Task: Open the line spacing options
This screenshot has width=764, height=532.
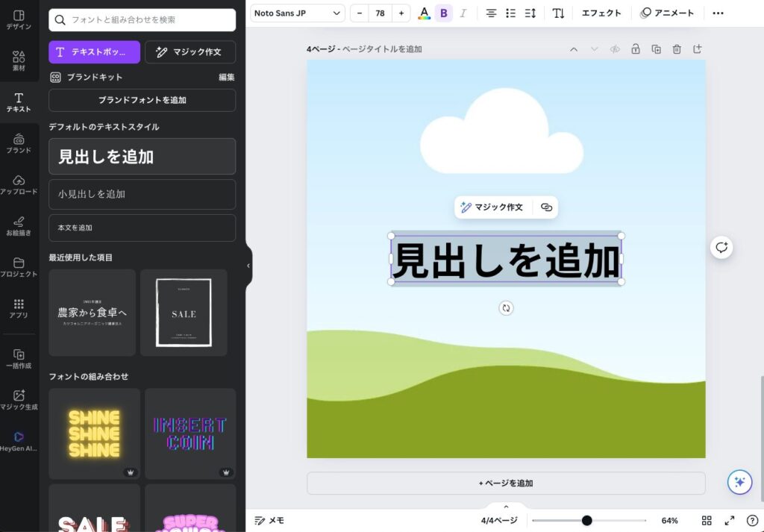Action: 530,13
